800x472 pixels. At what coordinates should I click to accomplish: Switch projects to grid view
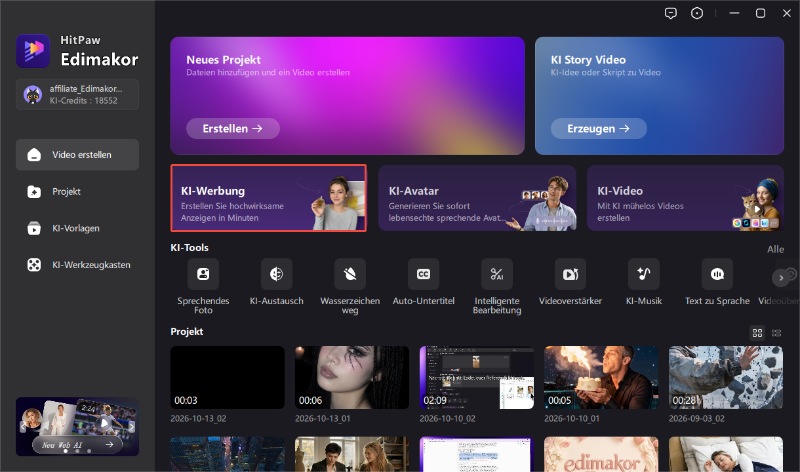coord(757,333)
